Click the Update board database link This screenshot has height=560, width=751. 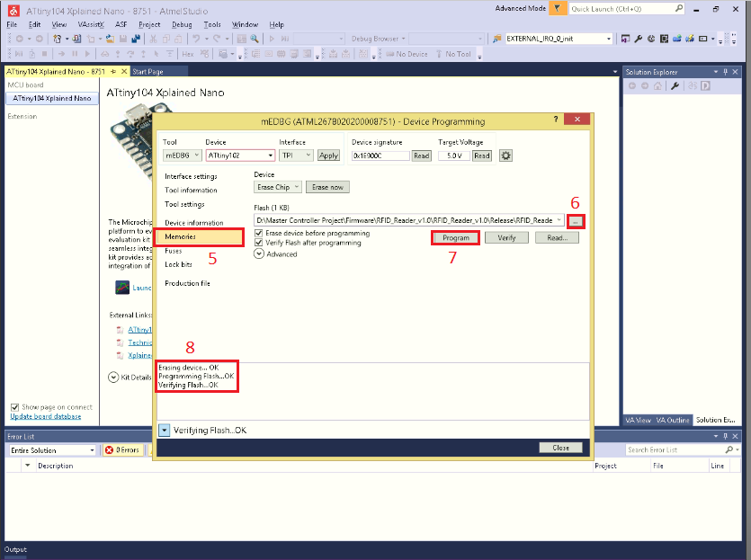coord(45,416)
